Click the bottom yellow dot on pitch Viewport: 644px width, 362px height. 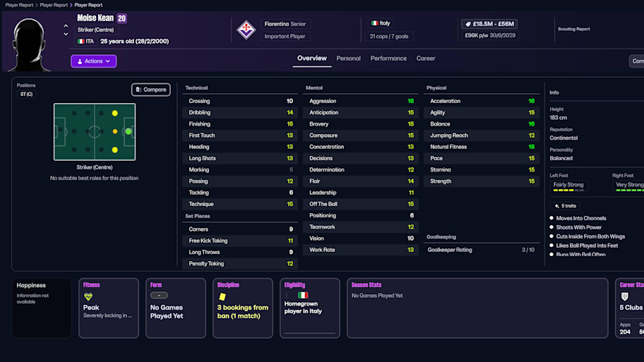coord(115,150)
